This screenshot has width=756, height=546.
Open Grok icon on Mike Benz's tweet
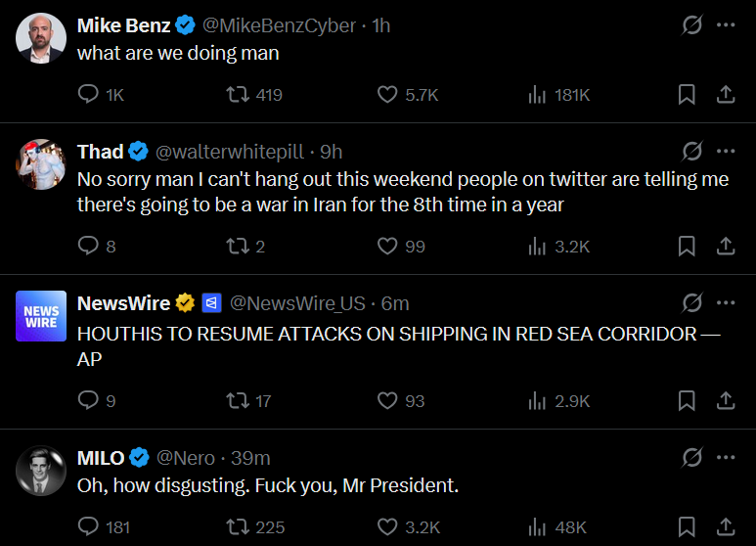691,25
